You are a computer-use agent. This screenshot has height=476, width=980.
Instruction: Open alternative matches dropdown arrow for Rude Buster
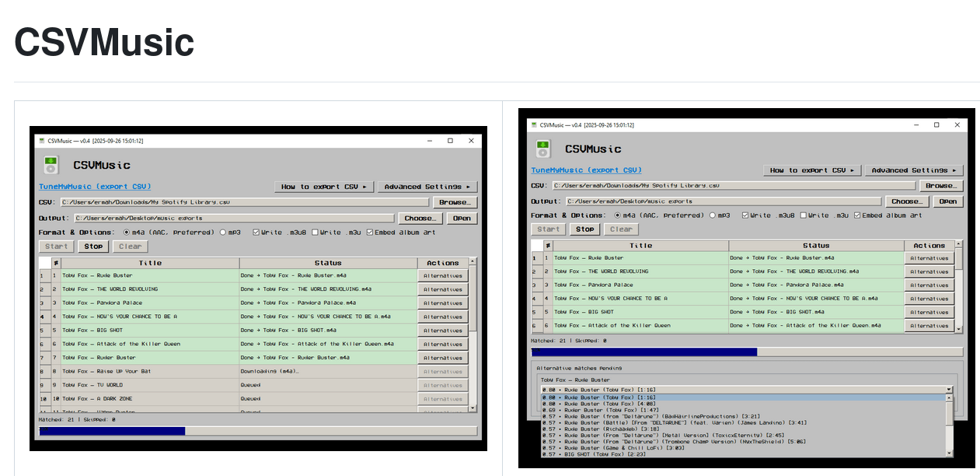click(949, 389)
